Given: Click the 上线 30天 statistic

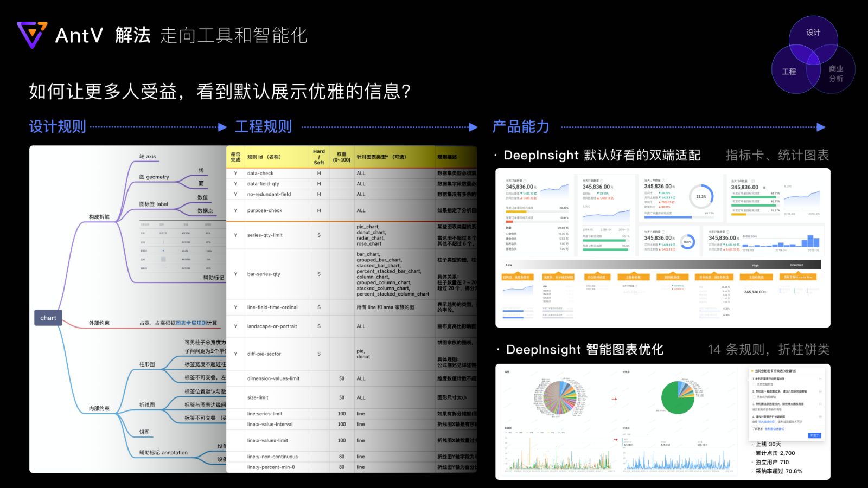Looking at the screenshot, I should tap(768, 444).
